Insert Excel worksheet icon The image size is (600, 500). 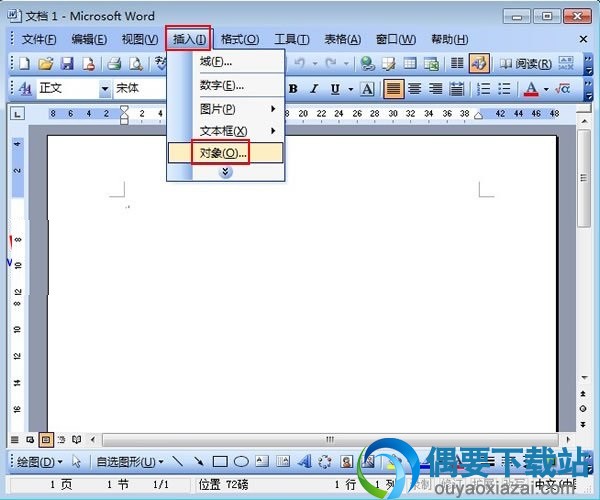(x=431, y=64)
